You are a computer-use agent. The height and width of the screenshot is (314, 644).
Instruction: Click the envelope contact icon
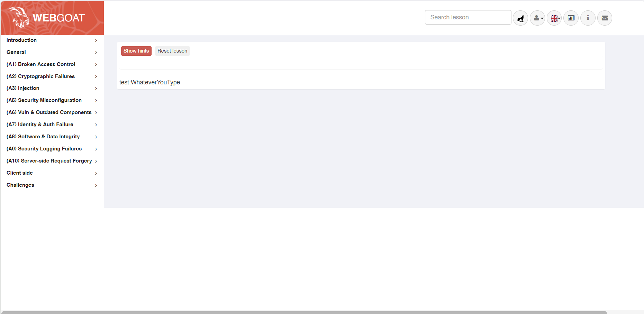pyautogui.click(x=605, y=18)
